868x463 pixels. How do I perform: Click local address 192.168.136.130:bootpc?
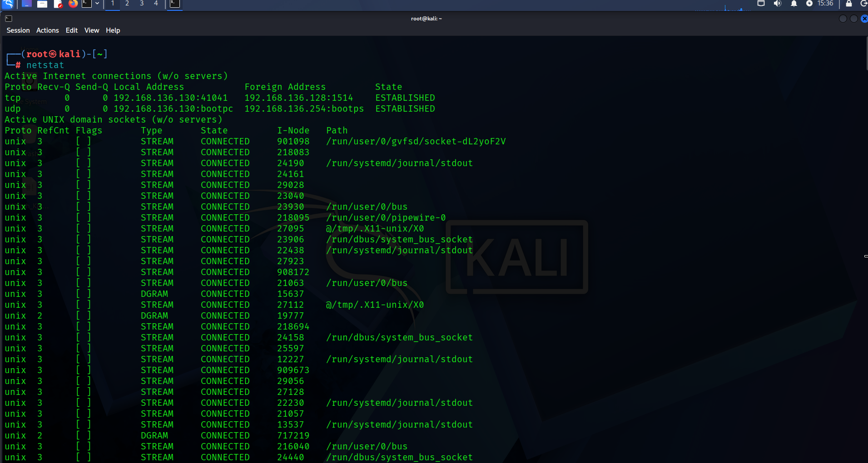(x=174, y=109)
